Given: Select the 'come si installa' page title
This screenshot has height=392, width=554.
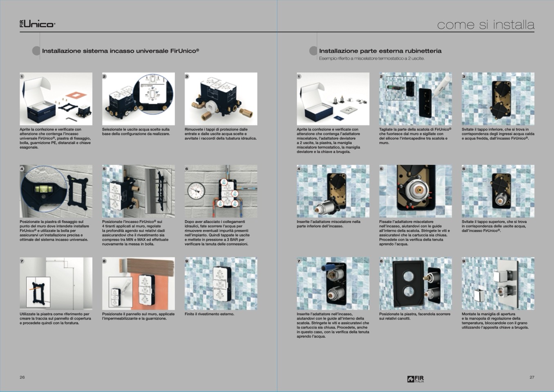Looking at the screenshot, I should (x=485, y=25).
